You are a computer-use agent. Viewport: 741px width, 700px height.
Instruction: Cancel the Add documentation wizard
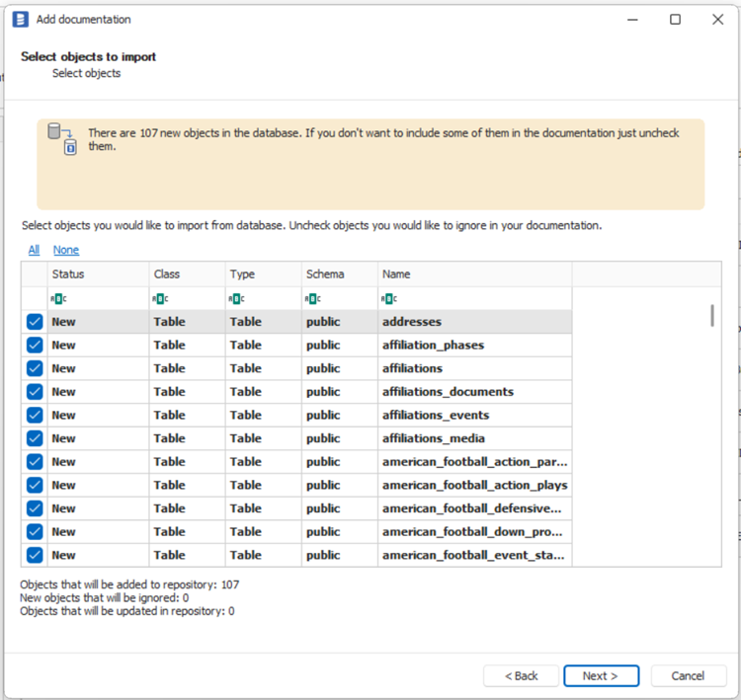(x=687, y=676)
